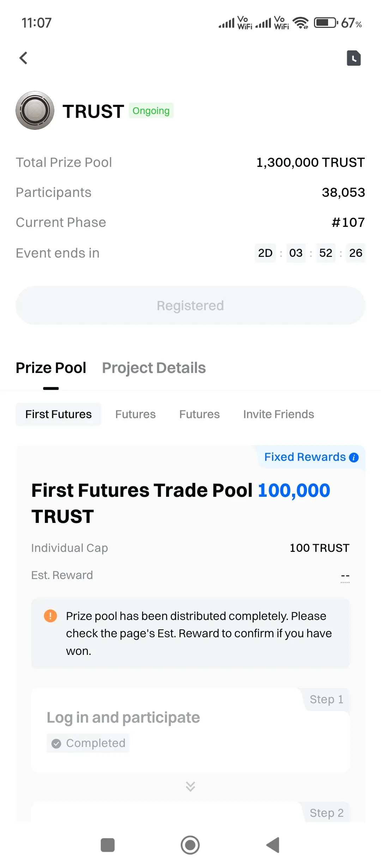381x868 pixels.
Task: Tap Android home circle button
Action: (190, 845)
